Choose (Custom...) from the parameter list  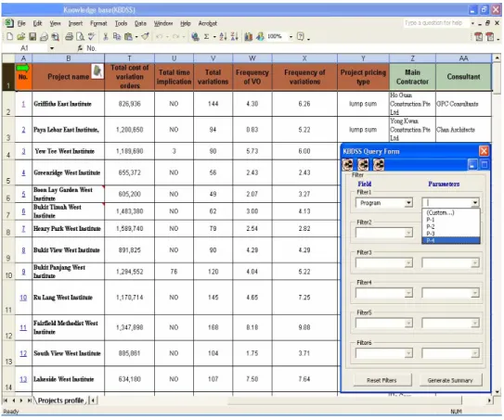451,212
